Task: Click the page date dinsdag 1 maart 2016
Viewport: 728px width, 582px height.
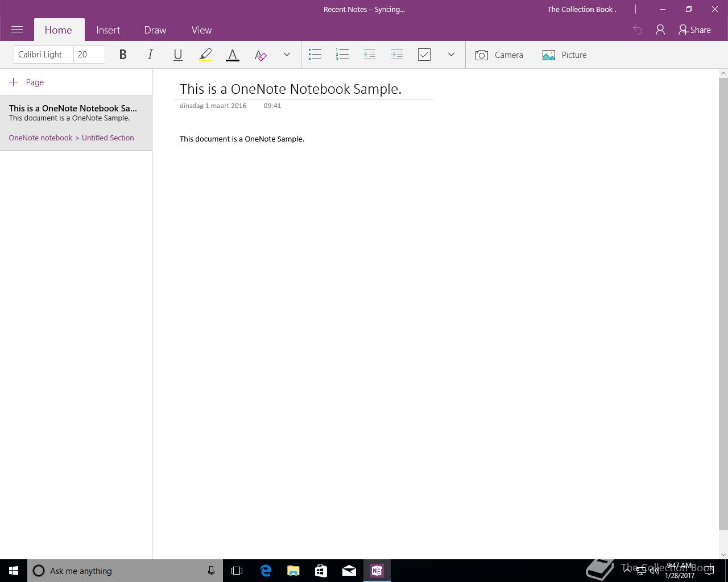Action: coord(213,106)
